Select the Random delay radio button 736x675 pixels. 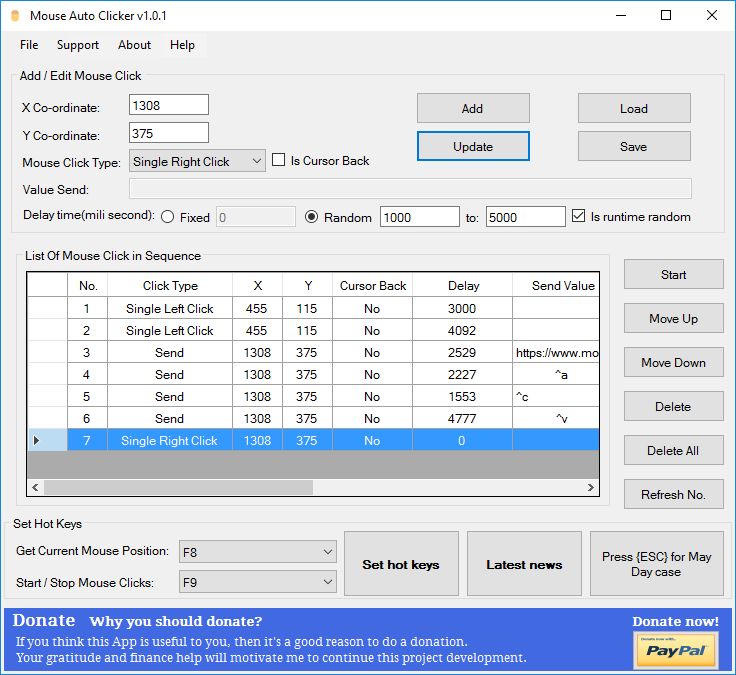(311, 217)
